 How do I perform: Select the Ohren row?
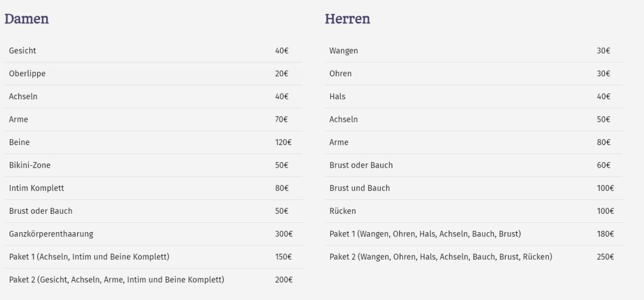(x=474, y=74)
